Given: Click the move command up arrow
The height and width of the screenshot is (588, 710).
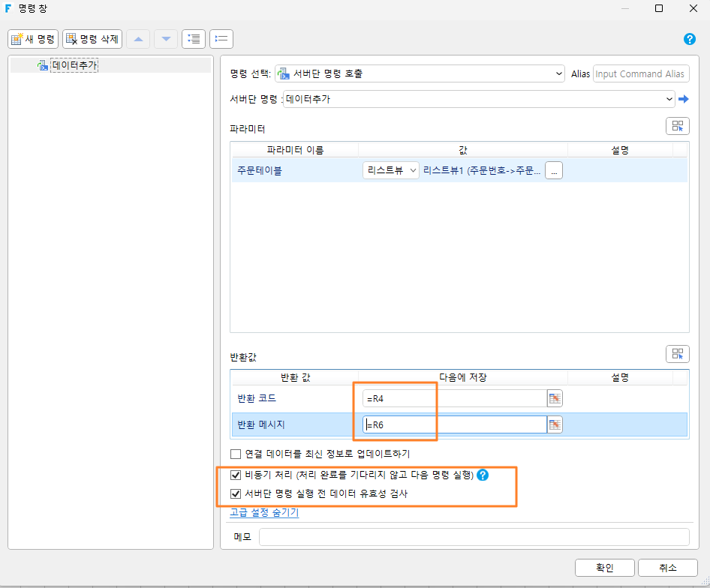Looking at the screenshot, I should point(138,40).
